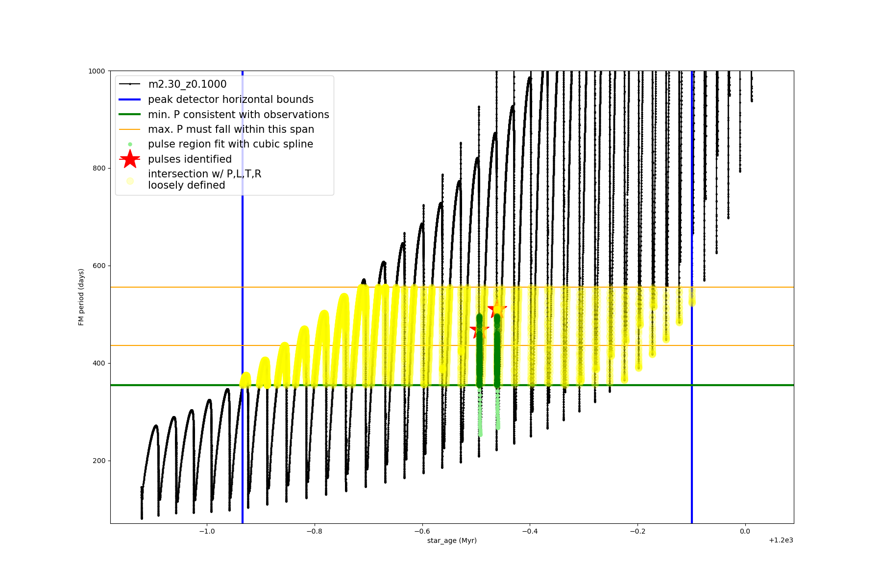
Task: Click the 1000 tick label on y-axis
Action: click(97, 71)
